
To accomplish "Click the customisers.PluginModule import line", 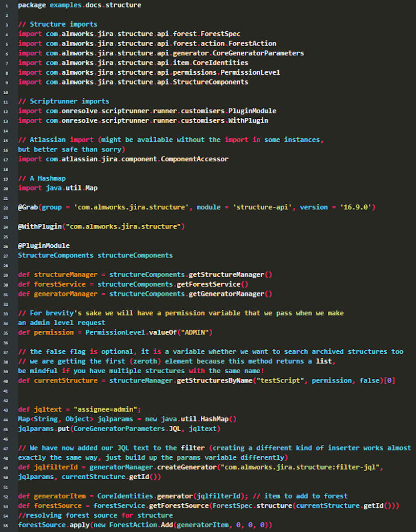I will [x=147, y=111].
